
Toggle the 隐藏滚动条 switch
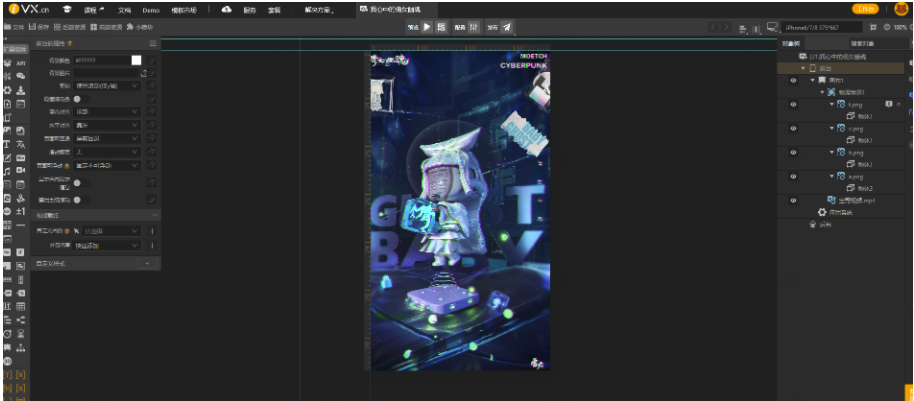(x=81, y=100)
